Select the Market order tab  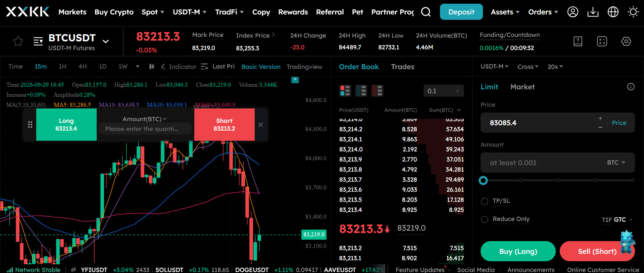[x=522, y=87]
